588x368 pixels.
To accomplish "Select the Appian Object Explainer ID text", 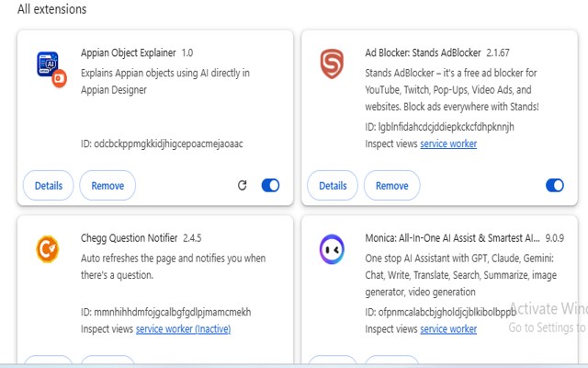I will click(162, 144).
